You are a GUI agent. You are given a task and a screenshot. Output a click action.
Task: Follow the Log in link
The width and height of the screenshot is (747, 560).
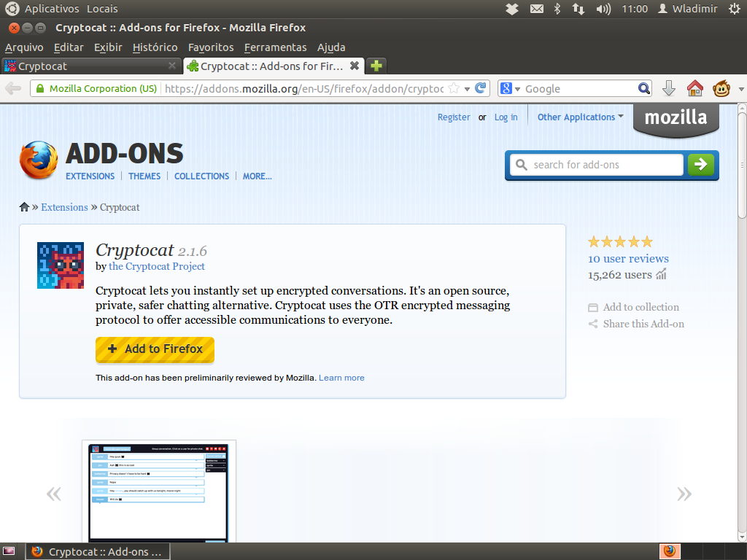506,117
